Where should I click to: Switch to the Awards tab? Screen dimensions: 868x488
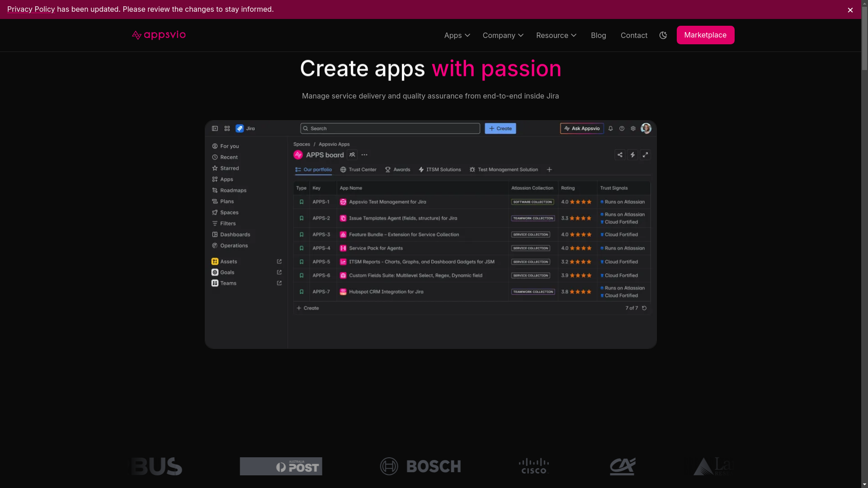[x=397, y=170]
